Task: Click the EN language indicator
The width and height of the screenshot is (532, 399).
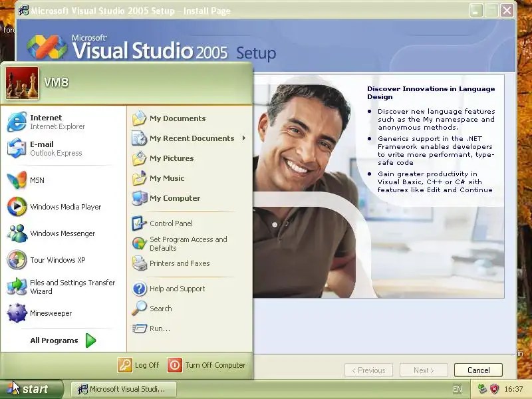Action: click(x=458, y=389)
